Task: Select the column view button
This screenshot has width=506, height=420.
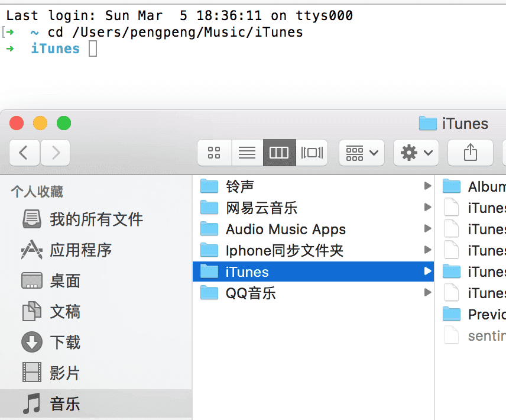Action: tap(279, 153)
